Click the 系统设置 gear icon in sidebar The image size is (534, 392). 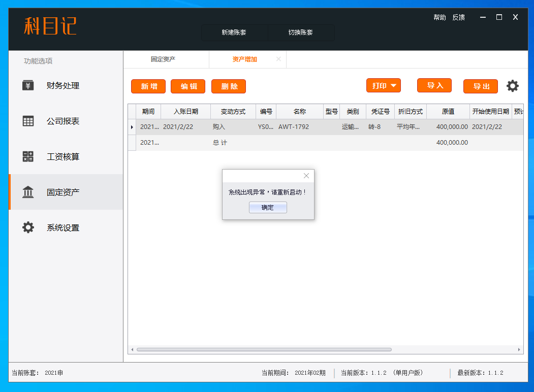[28, 227]
